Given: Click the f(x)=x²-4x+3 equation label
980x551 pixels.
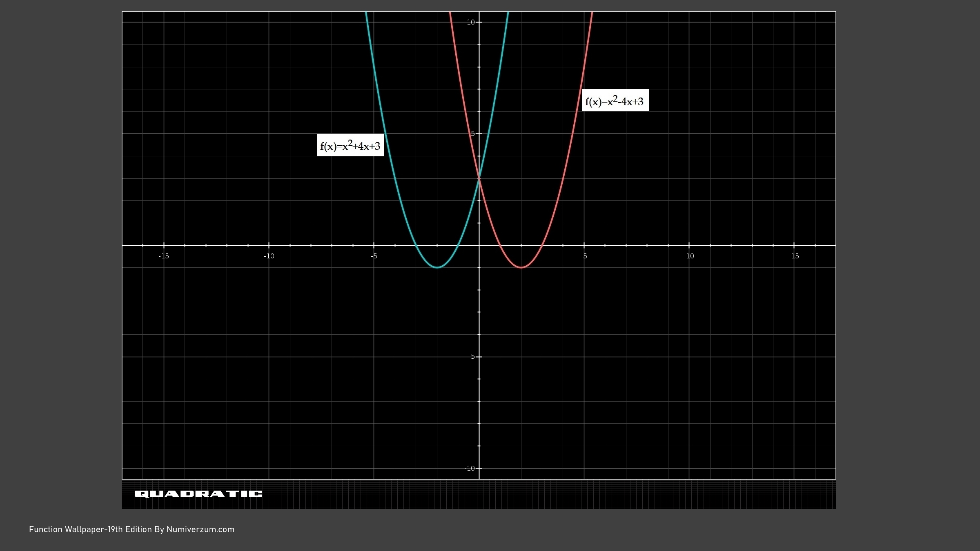Looking at the screenshot, I should [x=615, y=101].
